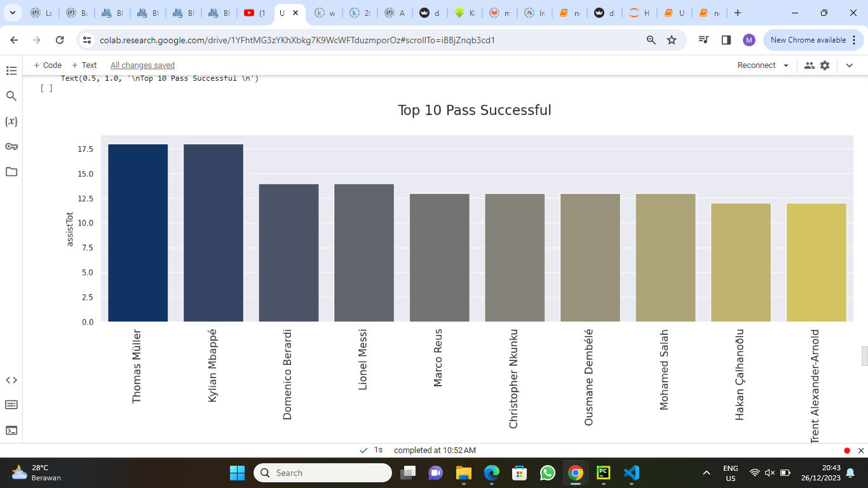This screenshot has height=488, width=868.
Task: Open Task View on taskbar
Action: pos(407,473)
